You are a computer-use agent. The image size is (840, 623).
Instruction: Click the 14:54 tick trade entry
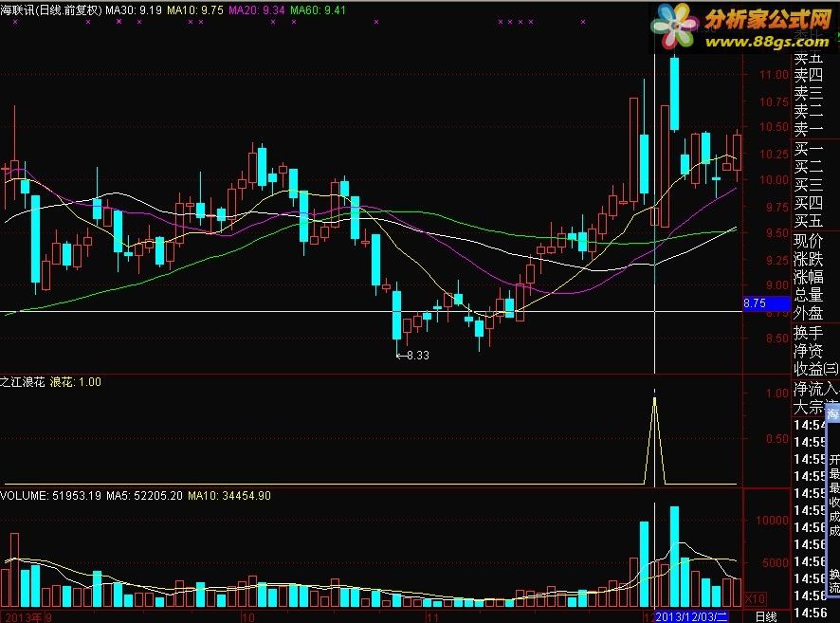click(810, 426)
